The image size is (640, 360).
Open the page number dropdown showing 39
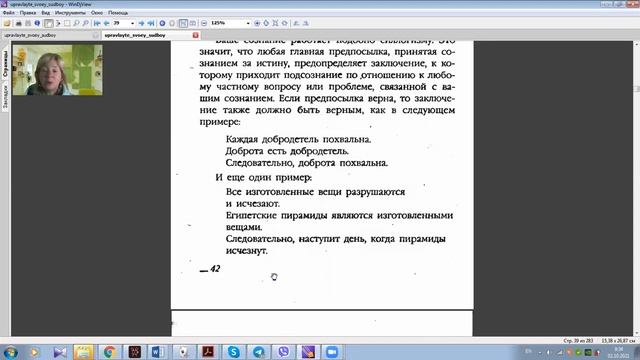click(x=132, y=23)
